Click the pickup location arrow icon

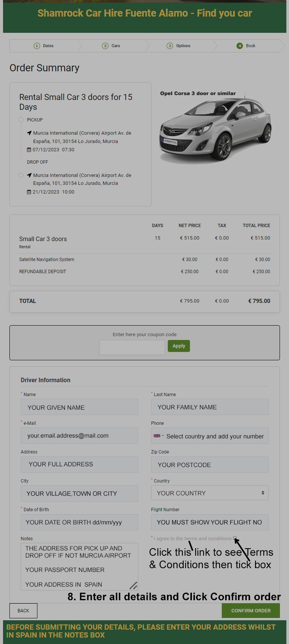[29, 133]
